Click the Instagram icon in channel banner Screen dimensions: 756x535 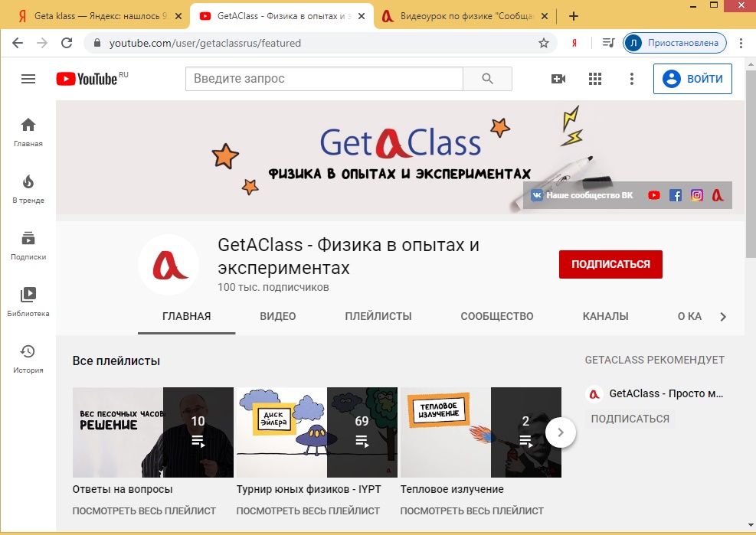697,195
